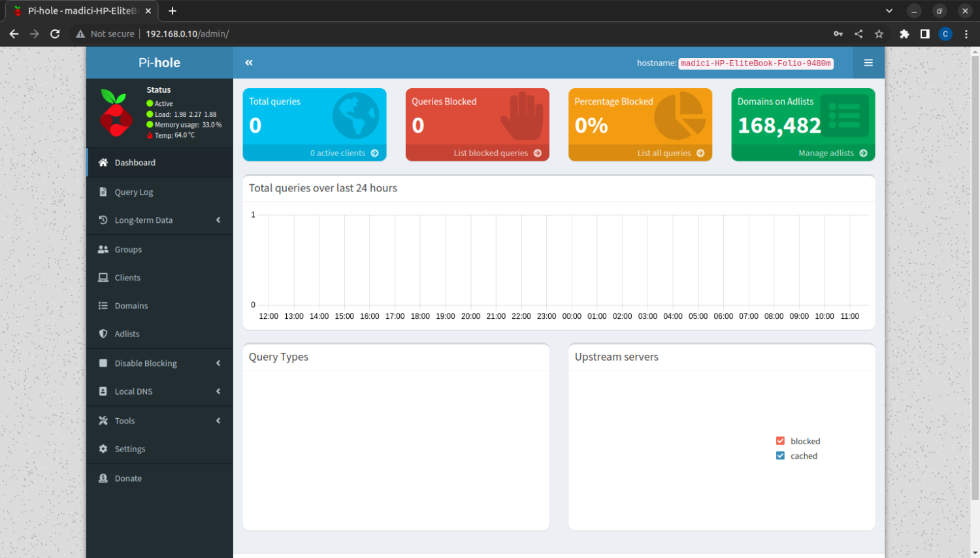Open the Donate menu item
Image resolution: width=980 pixels, height=558 pixels.
point(159,478)
